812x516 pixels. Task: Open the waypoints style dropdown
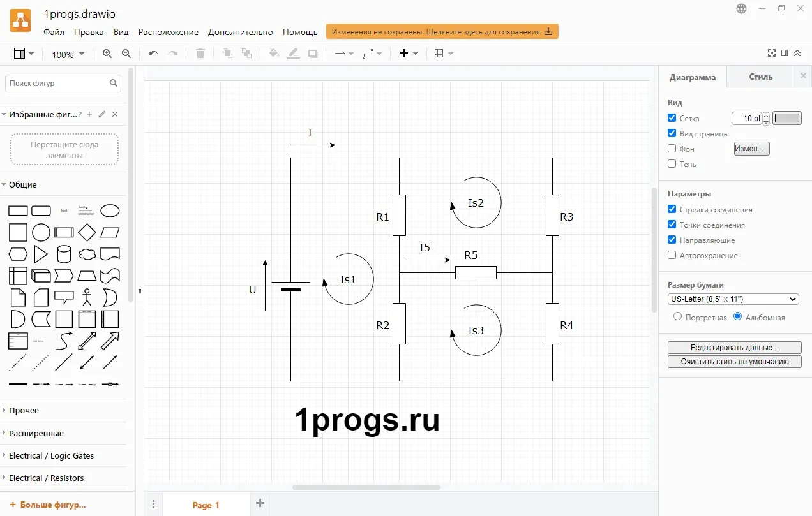[372, 54]
